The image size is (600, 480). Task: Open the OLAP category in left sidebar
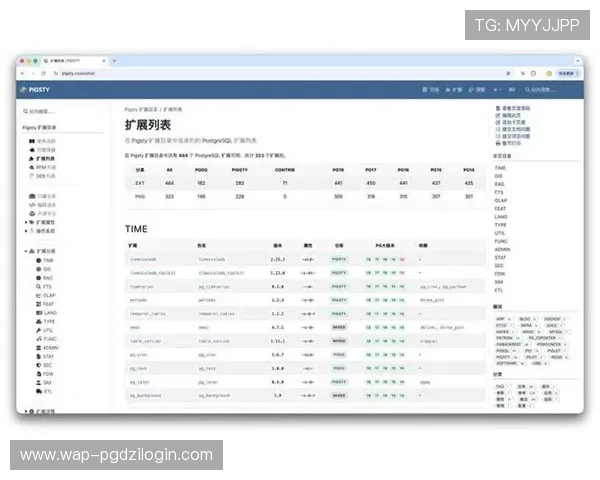[x=49, y=295]
